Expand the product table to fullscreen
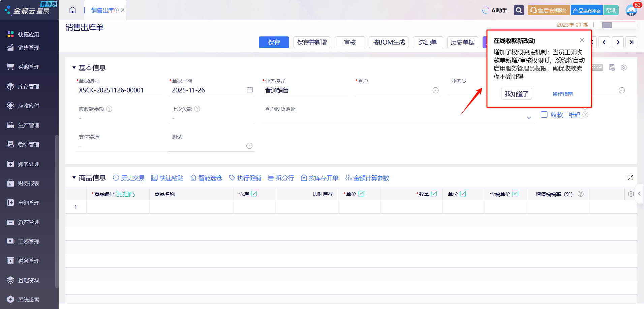This screenshot has width=644, height=309. click(631, 177)
